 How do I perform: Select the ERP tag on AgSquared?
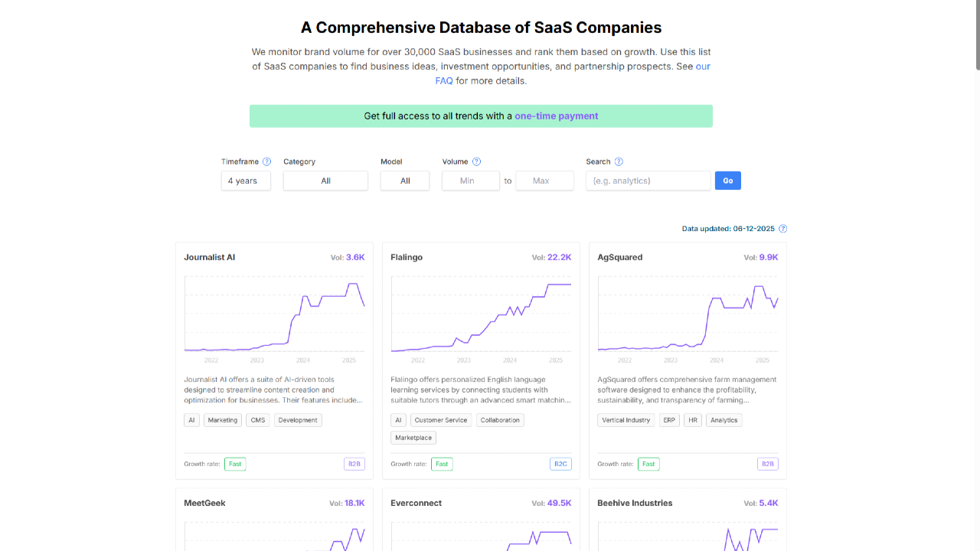pyautogui.click(x=669, y=420)
